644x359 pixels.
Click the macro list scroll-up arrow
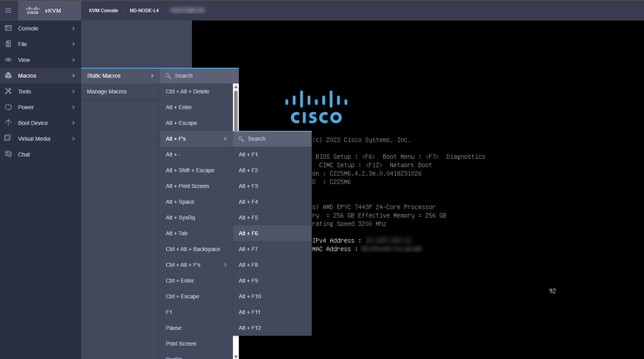point(236,87)
